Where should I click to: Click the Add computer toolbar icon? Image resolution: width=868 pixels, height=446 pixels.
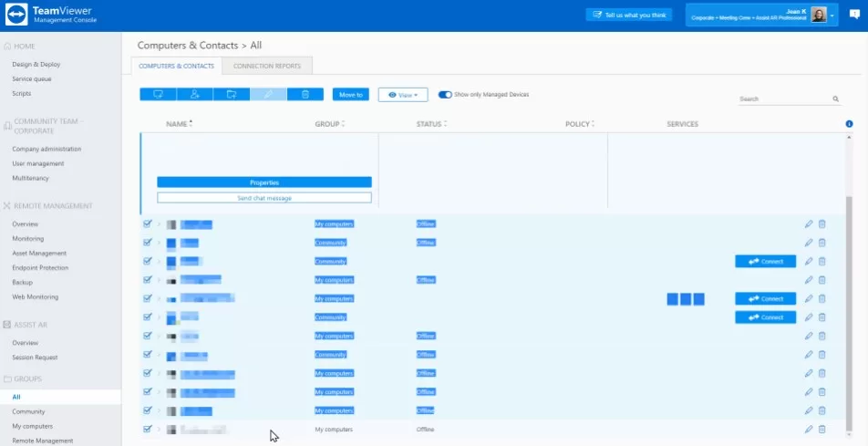pos(158,94)
